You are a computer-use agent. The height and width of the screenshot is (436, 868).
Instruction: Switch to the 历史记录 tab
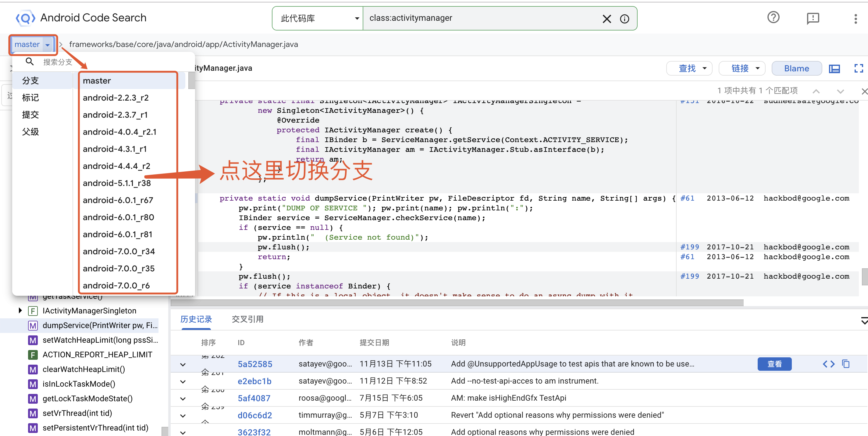point(196,319)
